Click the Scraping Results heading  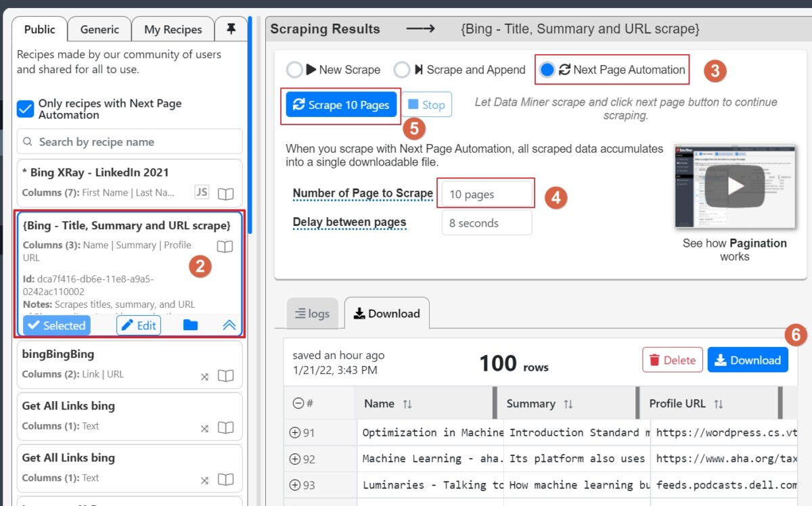[325, 29]
